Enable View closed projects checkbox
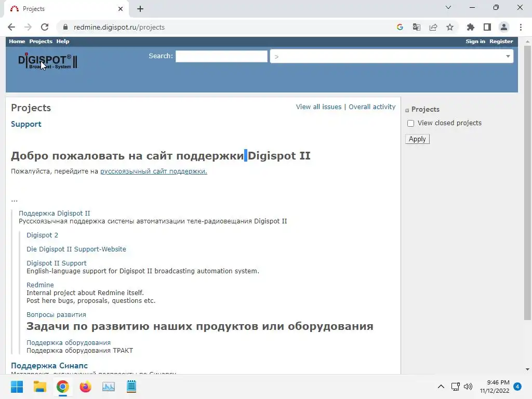 (x=410, y=123)
